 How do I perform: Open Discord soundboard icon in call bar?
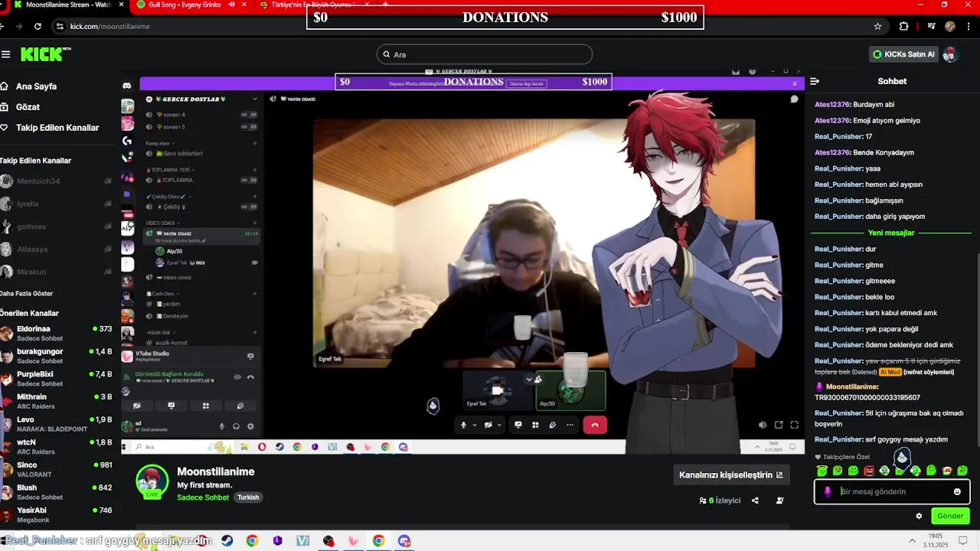pyautogui.click(x=552, y=425)
